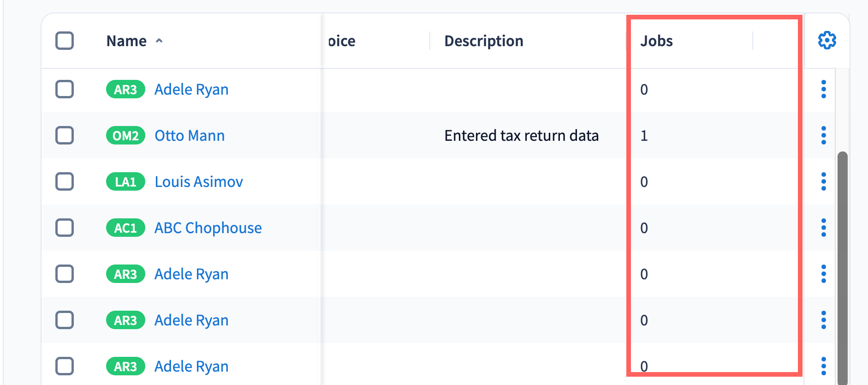
Task: Open the ABC Chophouse account link
Action: coord(208,228)
